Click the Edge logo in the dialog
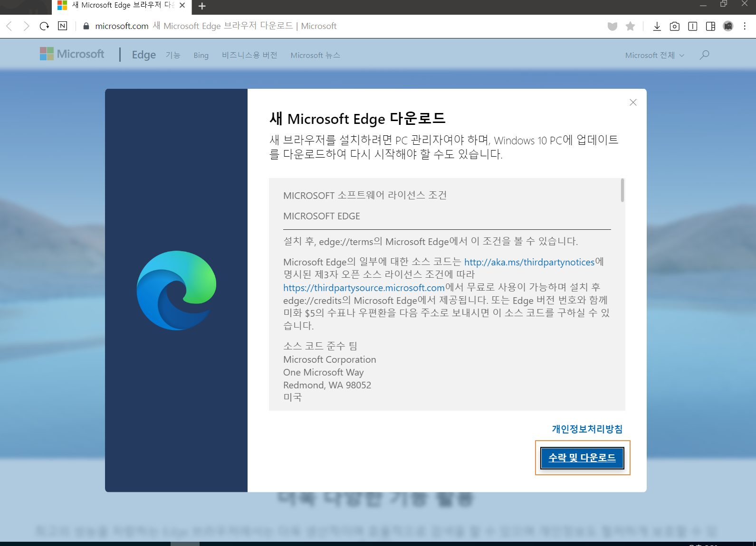756x546 pixels. tap(176, 290)
